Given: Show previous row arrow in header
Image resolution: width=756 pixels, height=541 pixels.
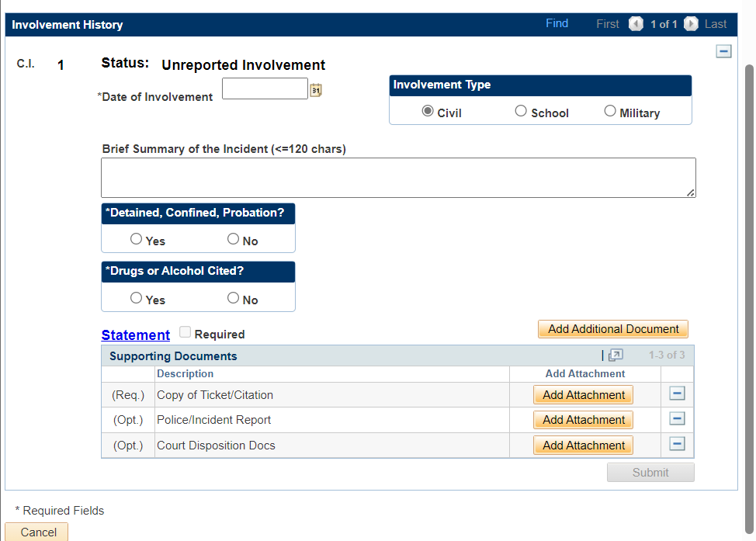Looking at the screenshot, I should [x=636, y=24].
